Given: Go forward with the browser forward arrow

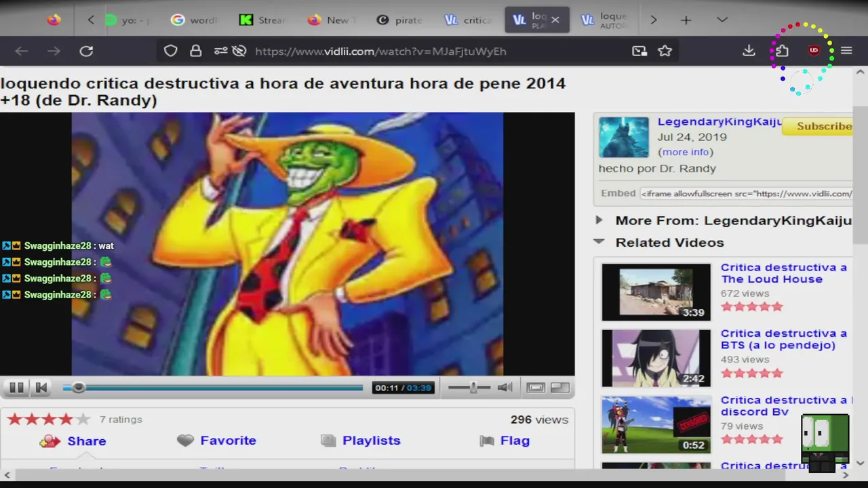Looking at the screenshot, I should click(x=54, y=51).
